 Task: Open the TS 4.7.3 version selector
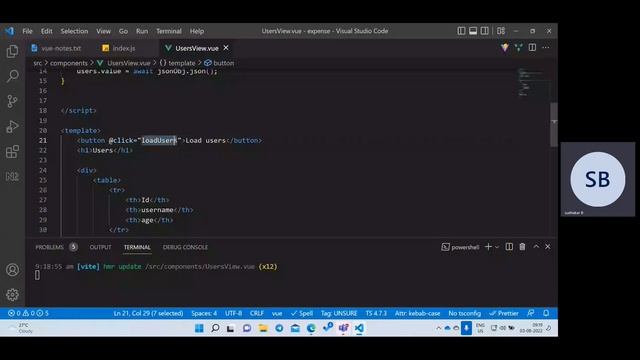pos(376,313)
